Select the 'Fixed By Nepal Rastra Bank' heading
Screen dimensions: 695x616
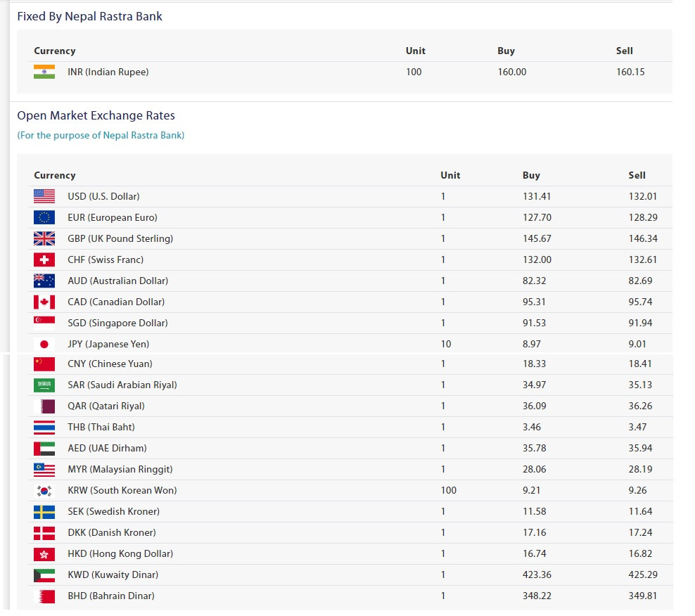89,16
